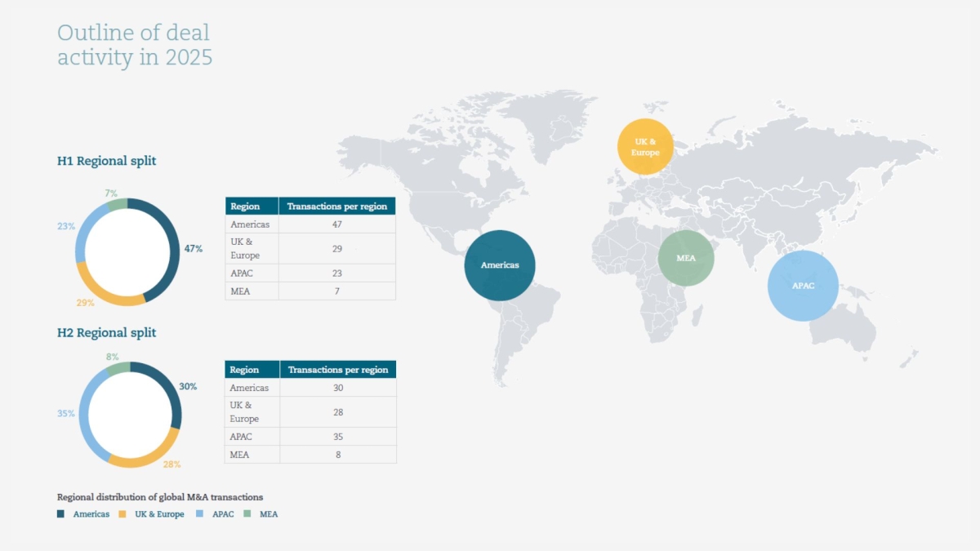This screenshot has width=980, height=551.
Task: Click the Americas bubble on the map
Action: 499,265
